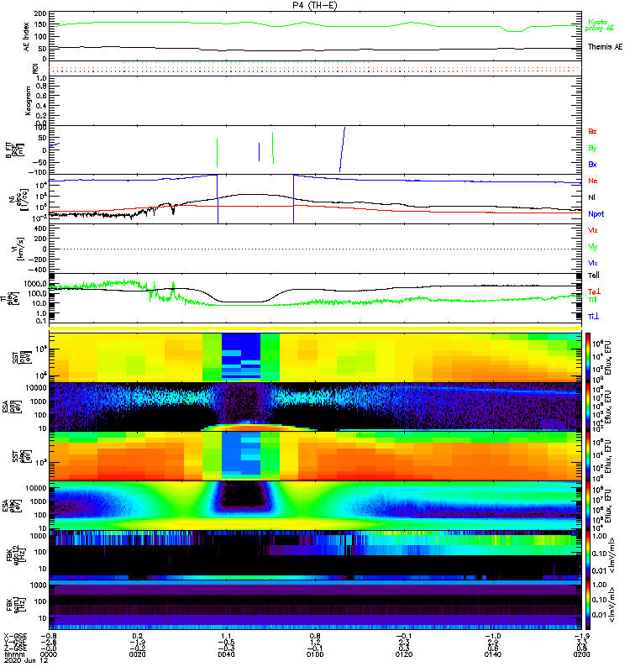Select the Themis AE legend label
Screen dimensions: 630x672
(605, 47)
